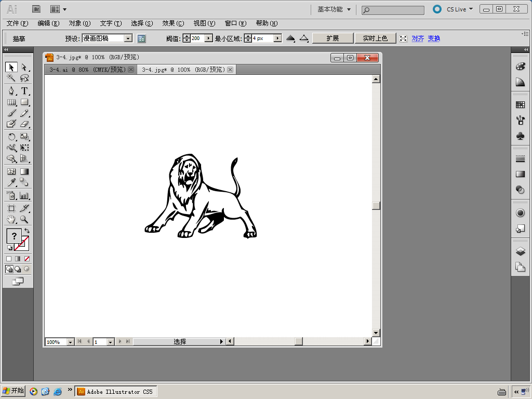Open the Layers panel icon
This screenshot has height=399, width=532.
(x=520, y=251)
